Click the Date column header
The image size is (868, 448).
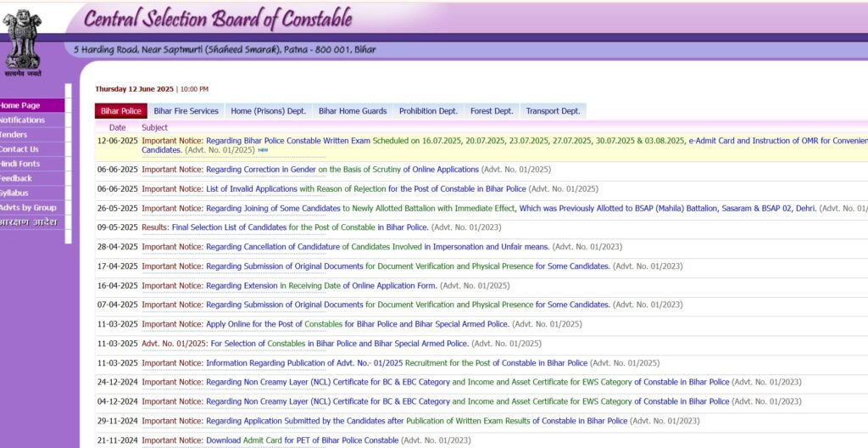(x=117, y=127)
